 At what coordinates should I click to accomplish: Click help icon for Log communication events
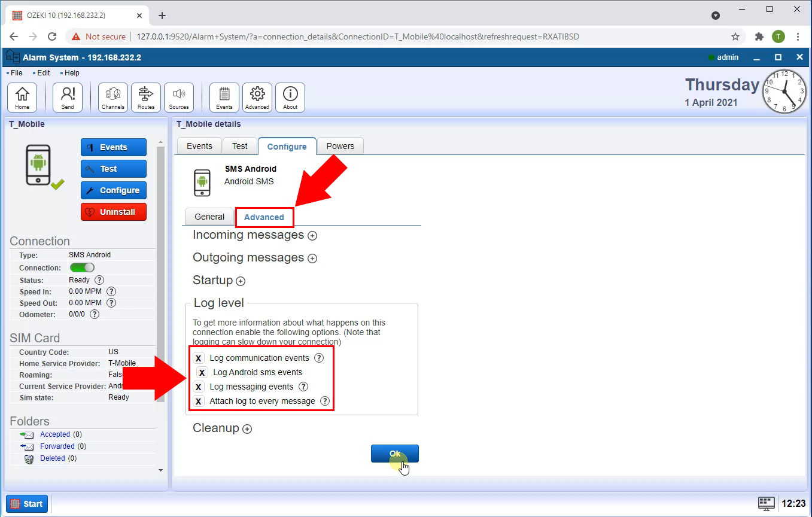(319, 358)
